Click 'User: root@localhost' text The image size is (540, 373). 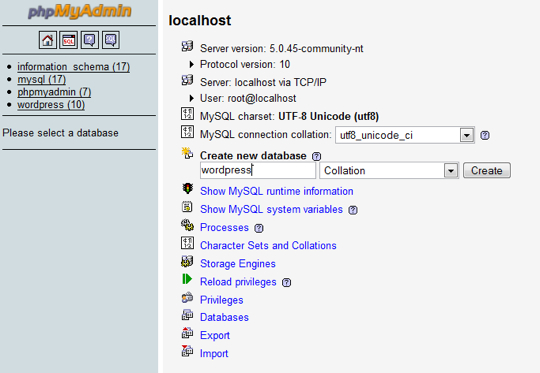pos(248,99)
